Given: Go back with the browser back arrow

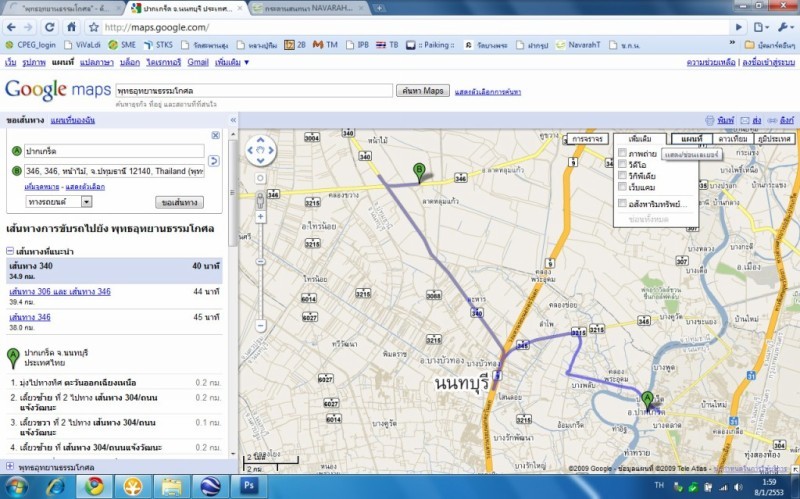Looking at the screenshot, I should (11, 28).
